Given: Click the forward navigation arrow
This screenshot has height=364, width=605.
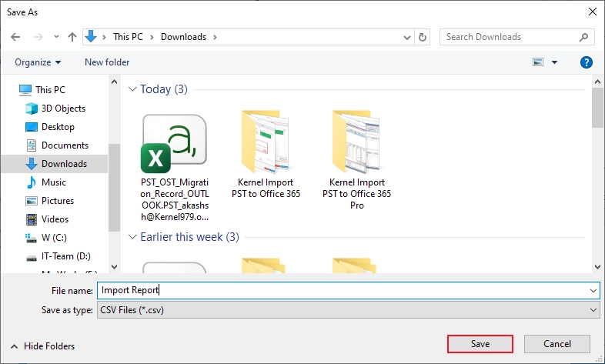Looking at the screenshot, I should coord(38,37).
